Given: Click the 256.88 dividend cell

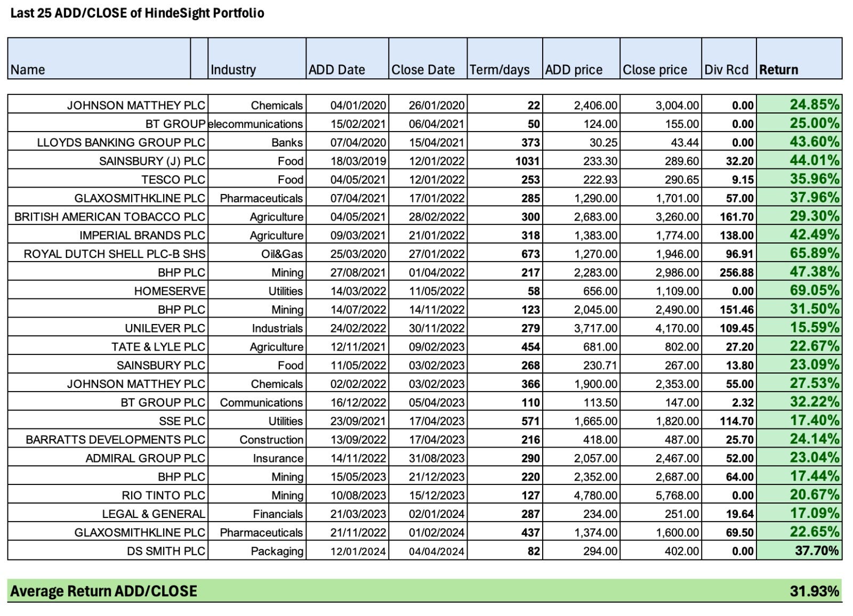Looking at the screenshot, I should 729,272.
